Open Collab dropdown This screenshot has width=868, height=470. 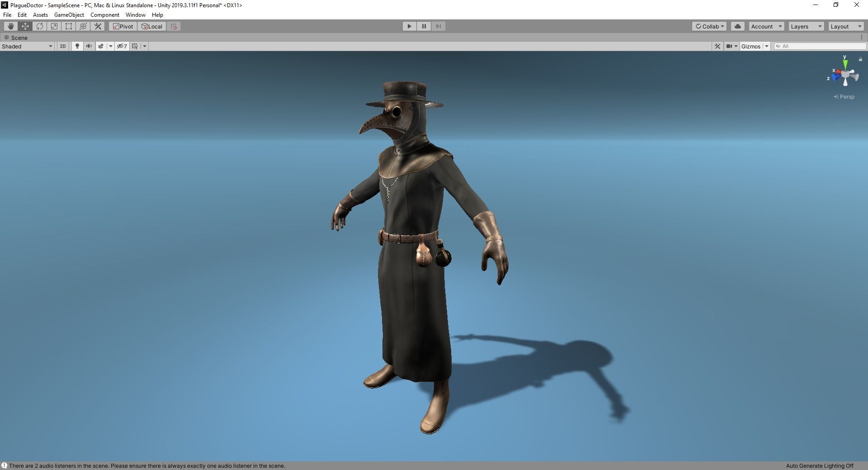(709, 26)
